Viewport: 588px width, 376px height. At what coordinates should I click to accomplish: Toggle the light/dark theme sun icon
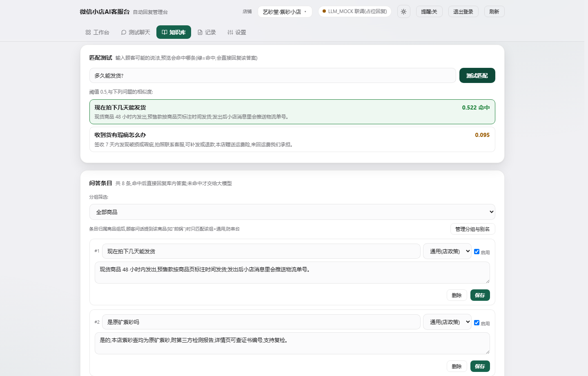[x=403, y=11]
